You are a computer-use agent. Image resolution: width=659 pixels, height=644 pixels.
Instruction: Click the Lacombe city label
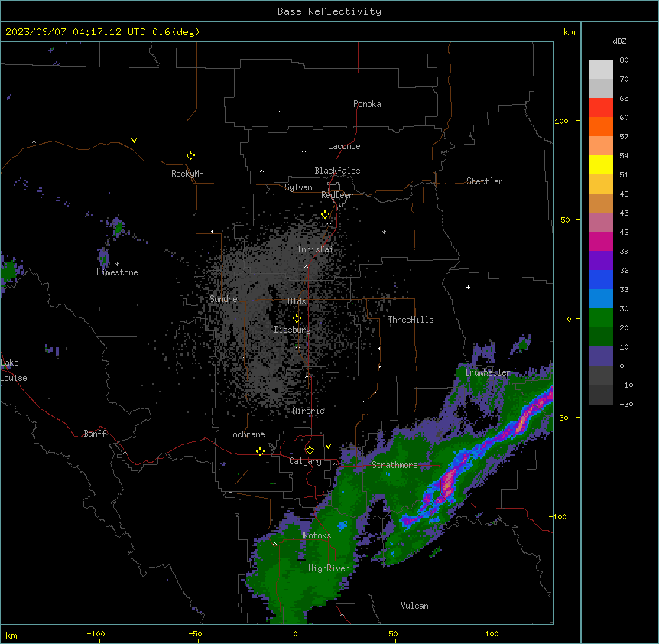pos(344,146)
